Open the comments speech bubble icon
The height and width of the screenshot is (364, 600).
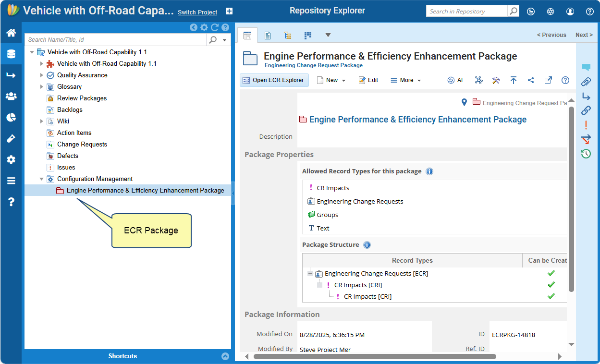tap(586, 68)
